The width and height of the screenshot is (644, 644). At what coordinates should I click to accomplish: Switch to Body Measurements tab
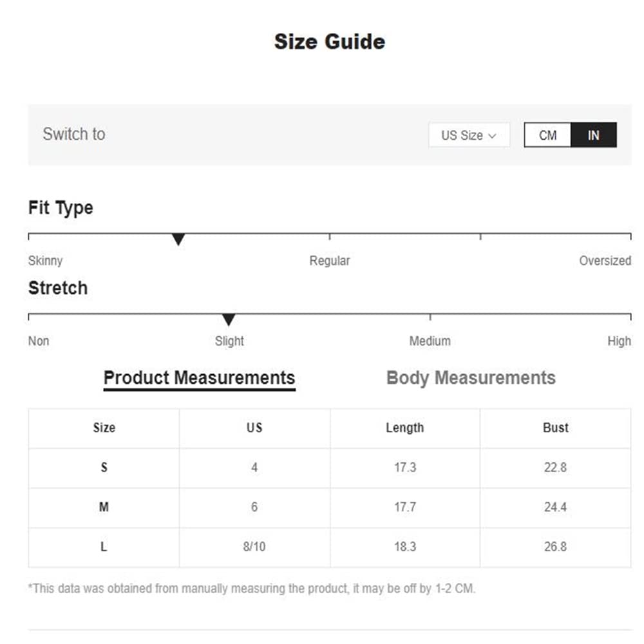(471, 377)
